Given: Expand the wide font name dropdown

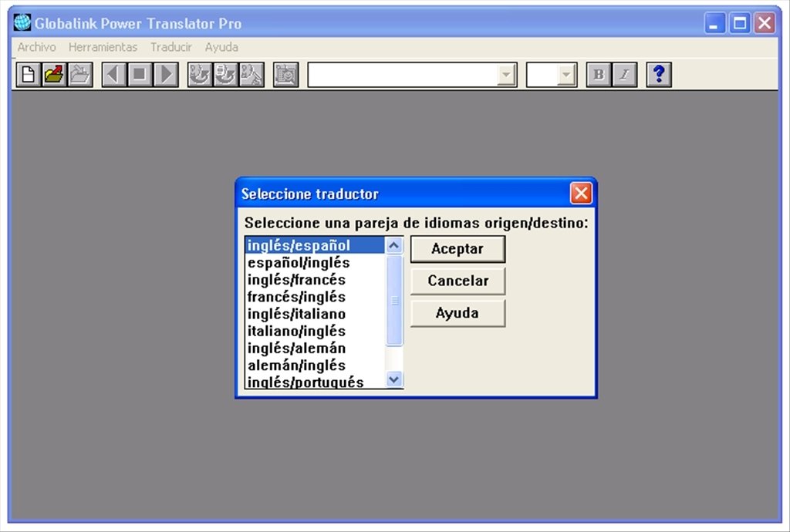Looking at the screenshot, I should pos(505,75).
